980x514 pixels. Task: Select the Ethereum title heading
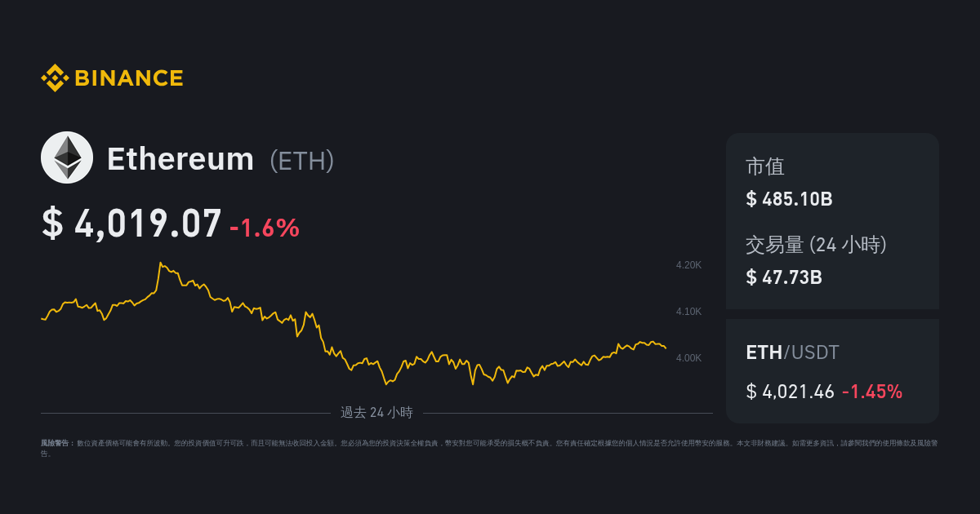(180, 159)
